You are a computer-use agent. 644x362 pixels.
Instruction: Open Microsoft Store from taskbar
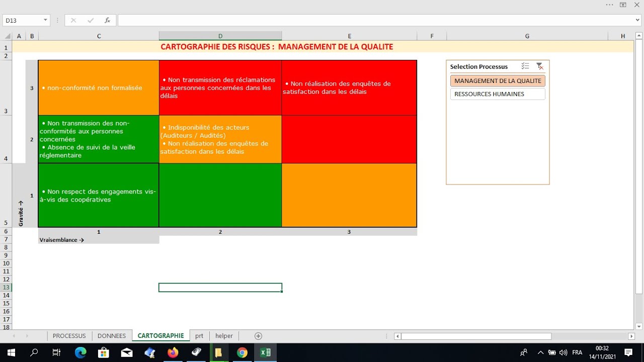104,352
